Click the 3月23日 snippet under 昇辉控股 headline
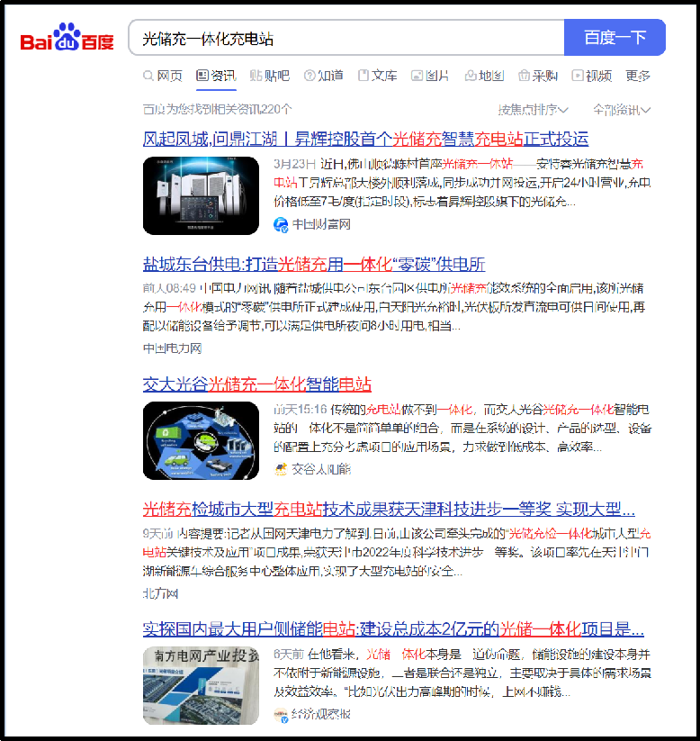The width and height of the screenshot is (700, 741). point(462,183)
